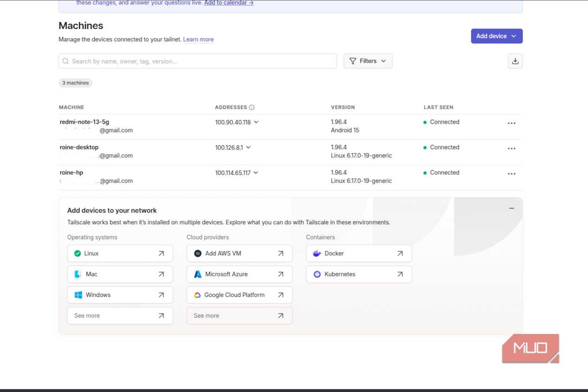Viewport: 588px width, 392px height.
Task: Expand addresses for 100.126.8.1
Action: coord(248,147)
